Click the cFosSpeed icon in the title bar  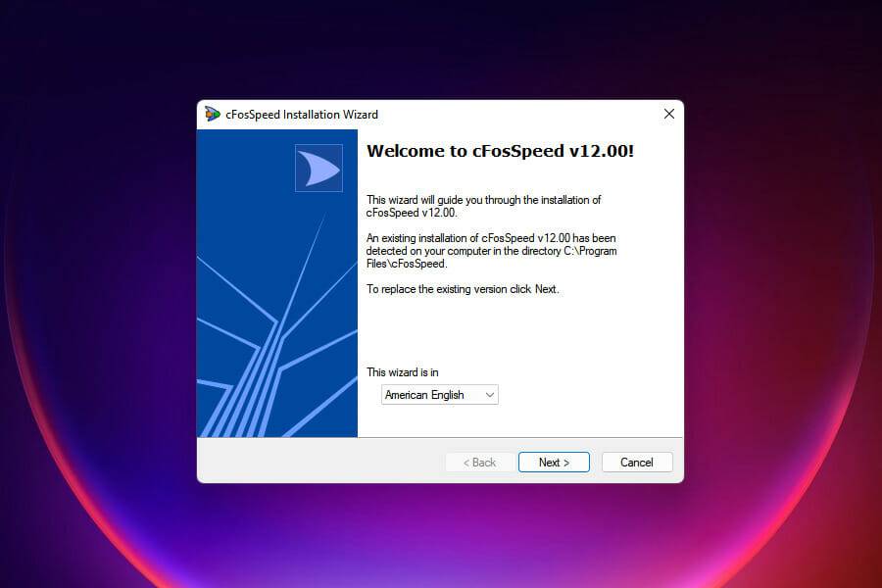click(211, 114)
